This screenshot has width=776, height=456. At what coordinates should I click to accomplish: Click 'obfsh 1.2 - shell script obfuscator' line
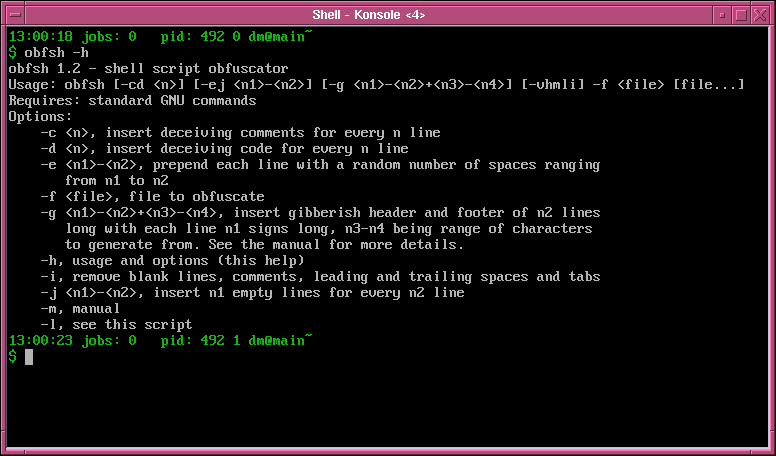pos(148,68)
